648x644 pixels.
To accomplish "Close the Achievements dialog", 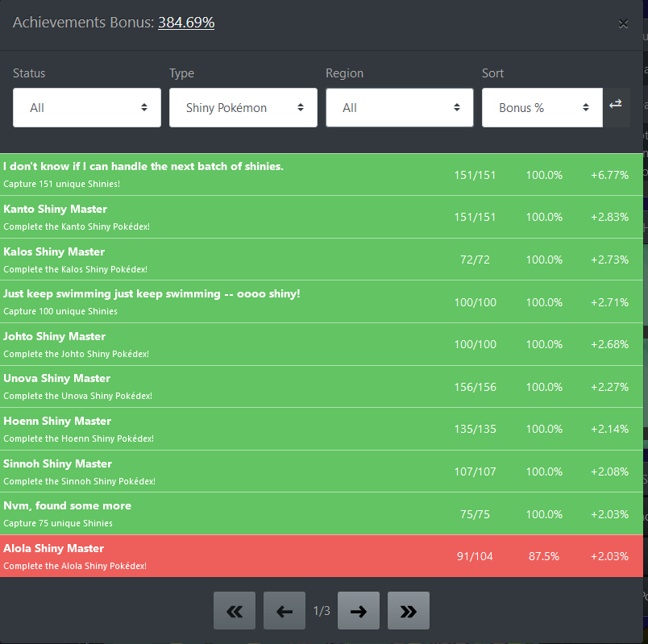I will 623,24.
